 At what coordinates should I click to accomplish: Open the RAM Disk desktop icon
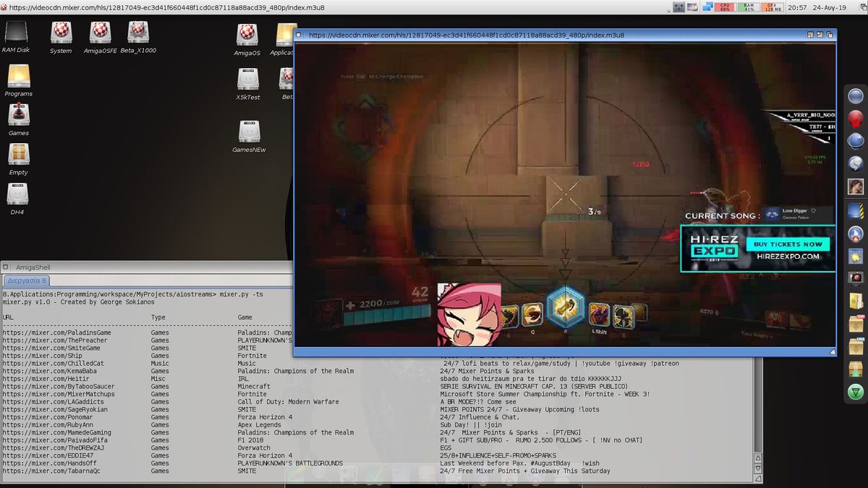15,33
